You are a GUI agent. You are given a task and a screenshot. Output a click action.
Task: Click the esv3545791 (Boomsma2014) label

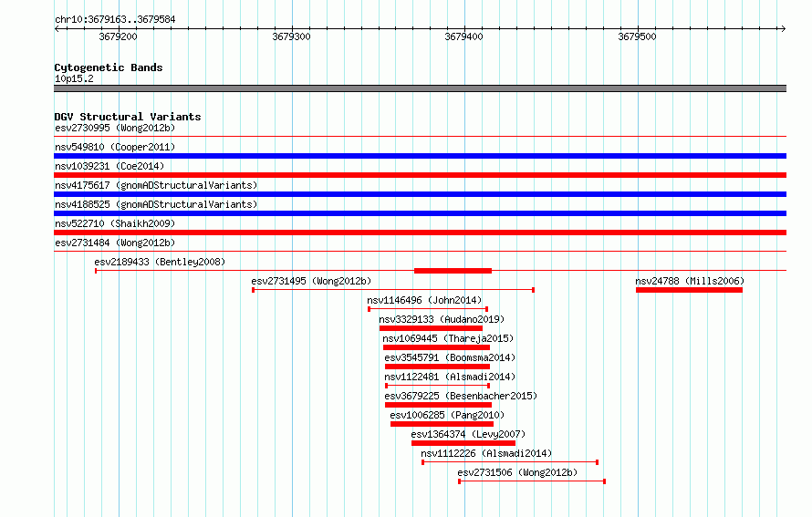450,357
